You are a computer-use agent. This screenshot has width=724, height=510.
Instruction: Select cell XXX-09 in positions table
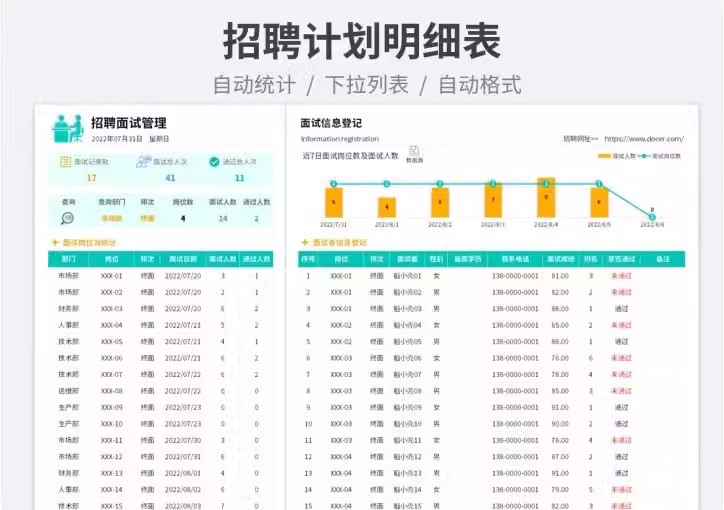click(x=112, y=408)
